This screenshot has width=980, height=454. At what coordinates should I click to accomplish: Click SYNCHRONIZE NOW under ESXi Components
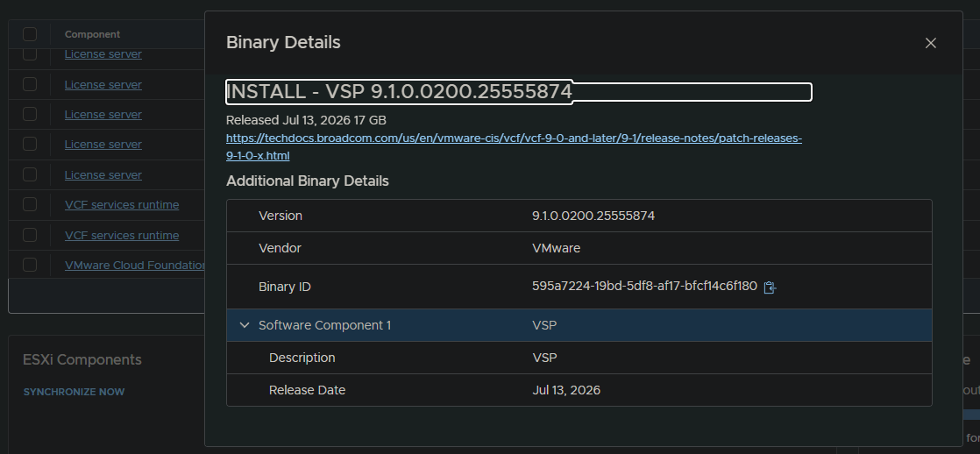[x=74, y=392]
